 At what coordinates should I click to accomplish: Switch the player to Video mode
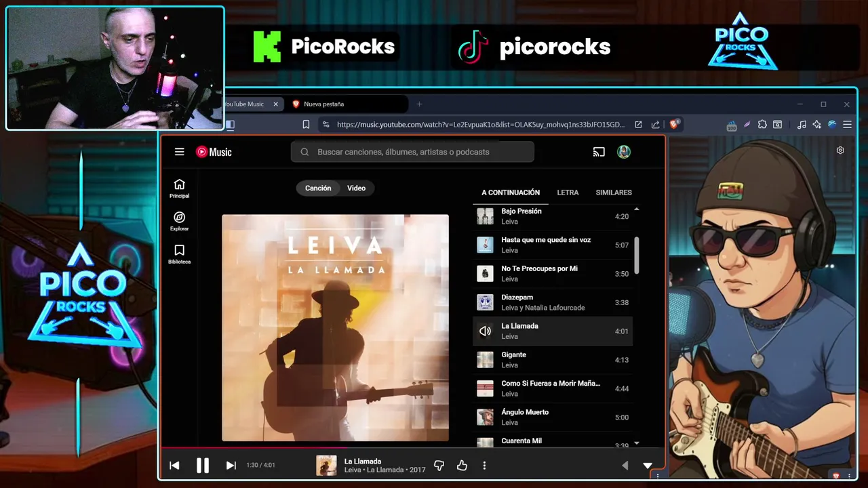pyautogui.click(x=356, y=188)
